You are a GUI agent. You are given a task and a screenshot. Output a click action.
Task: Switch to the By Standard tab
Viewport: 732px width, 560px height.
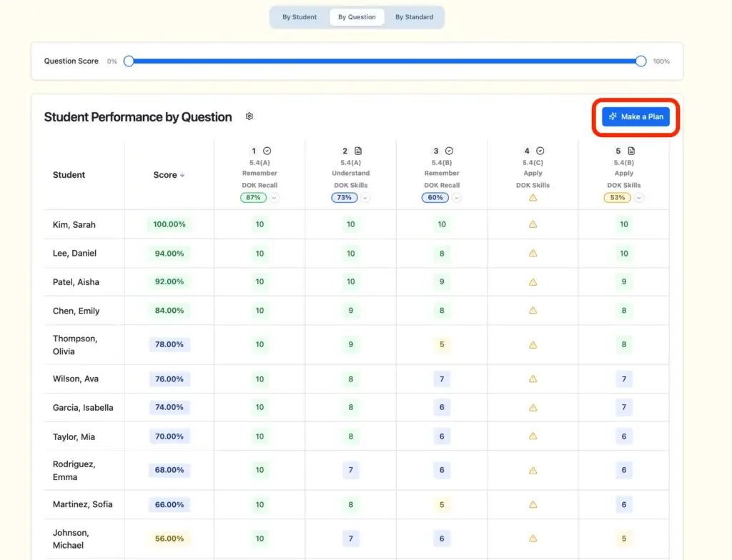click(x=414, y=16)
